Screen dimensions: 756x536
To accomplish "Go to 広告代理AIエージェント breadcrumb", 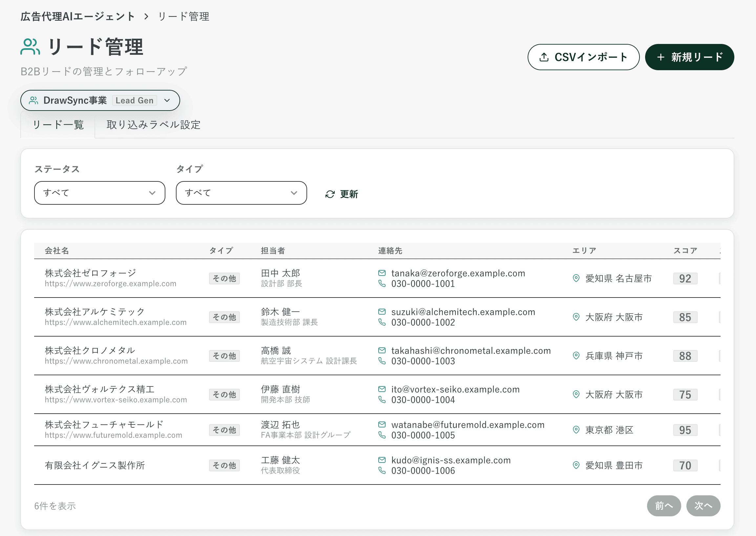I will (77, 16).
